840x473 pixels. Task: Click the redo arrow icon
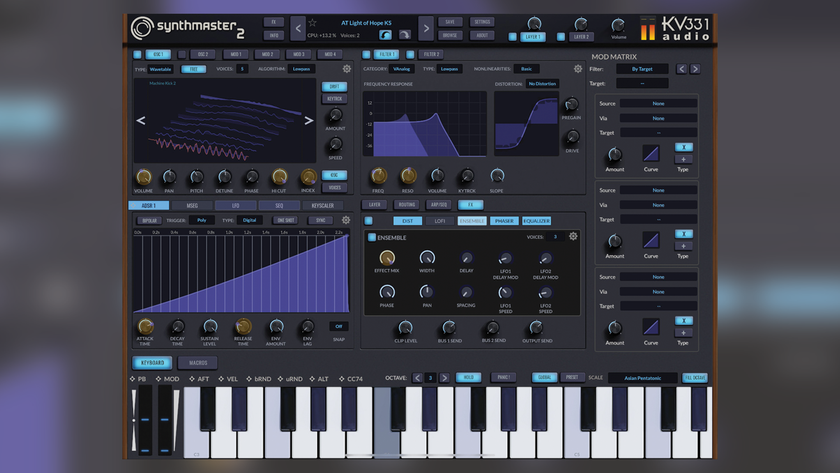tap(405, 35)
